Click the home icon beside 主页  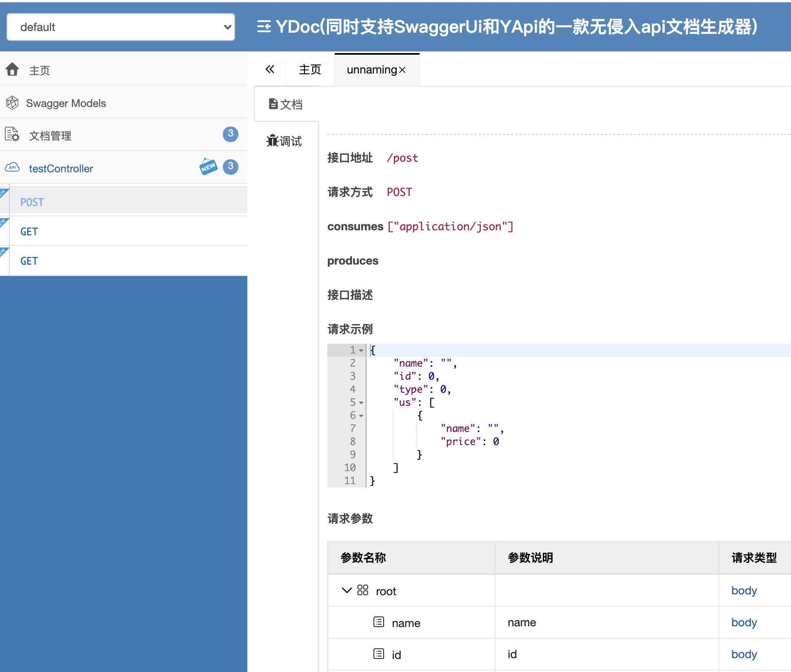12,70
